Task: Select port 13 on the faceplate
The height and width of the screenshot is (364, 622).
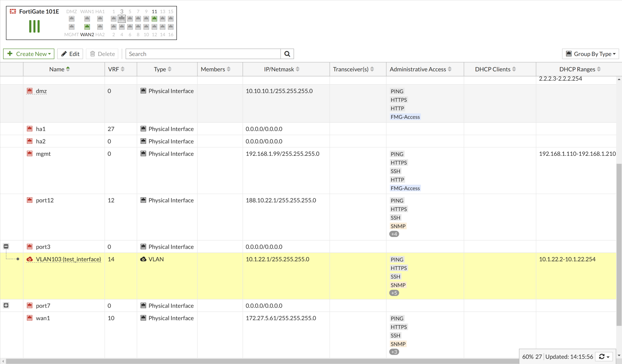Action: point(162,19)
